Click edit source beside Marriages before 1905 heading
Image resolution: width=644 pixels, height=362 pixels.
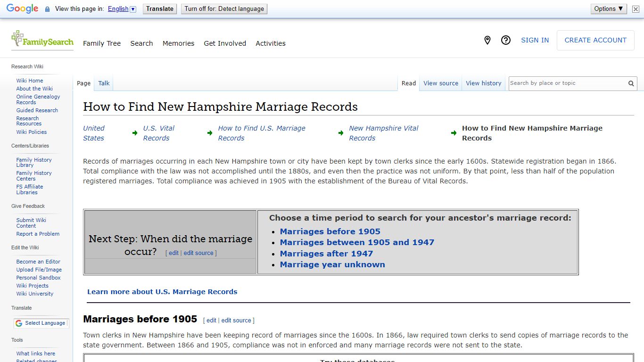click(x=236, y=321)
